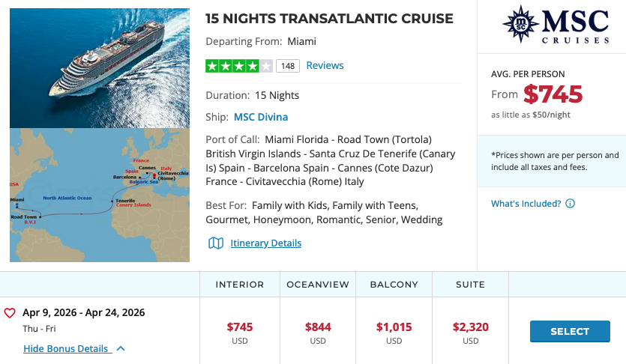The height and width of the screenshot is (364, 626).
Task: Click the cruise ship photo
Action: (100, 69)
